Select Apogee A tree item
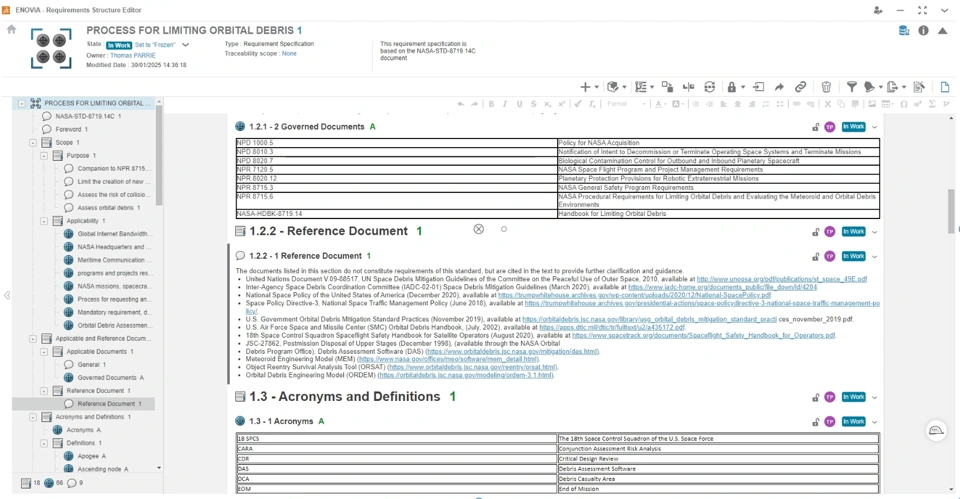This screenshot has height=499, width=960. (91, 456)
